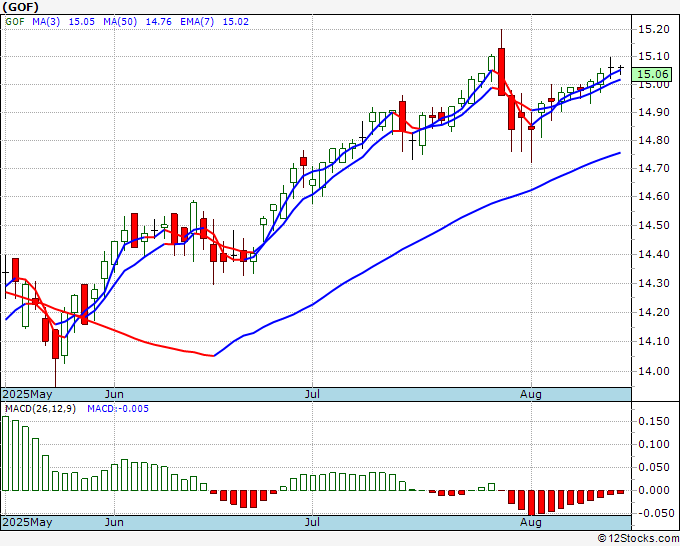Click the (GOF) chart title
The width and height of the screenshot is (680, 546).
20,7
